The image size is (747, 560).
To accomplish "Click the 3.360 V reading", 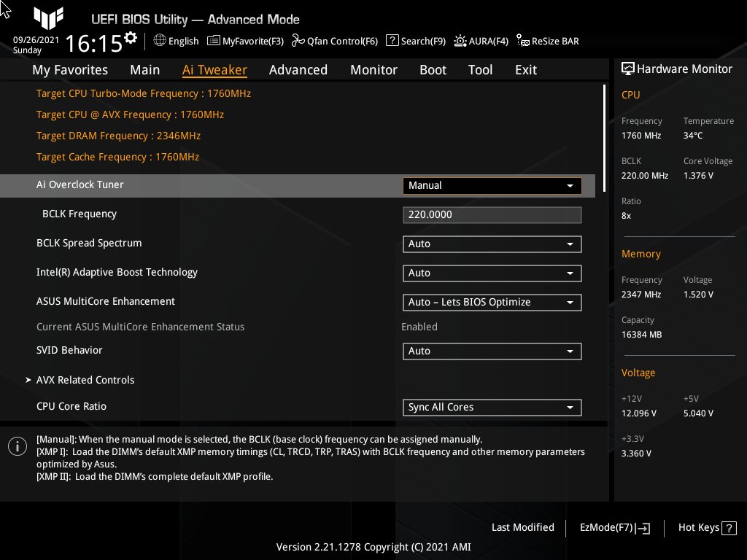I will [636, 454].
